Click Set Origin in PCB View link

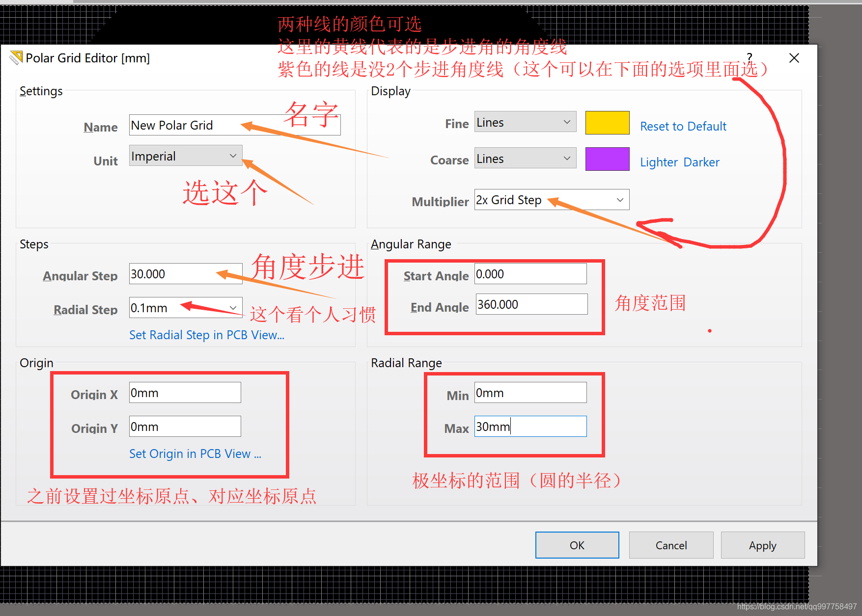tap(195, 454)
